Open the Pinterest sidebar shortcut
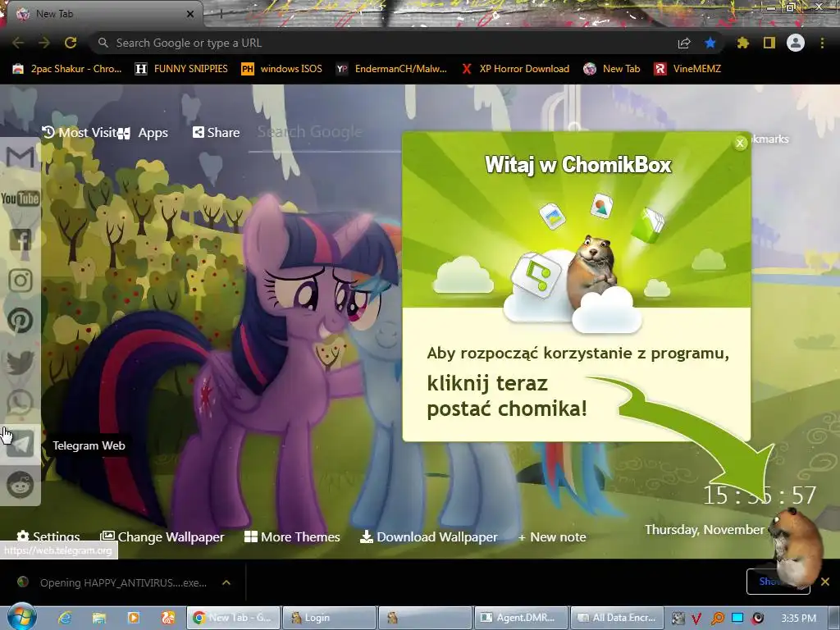840x630 pixels. click(21, 321)
